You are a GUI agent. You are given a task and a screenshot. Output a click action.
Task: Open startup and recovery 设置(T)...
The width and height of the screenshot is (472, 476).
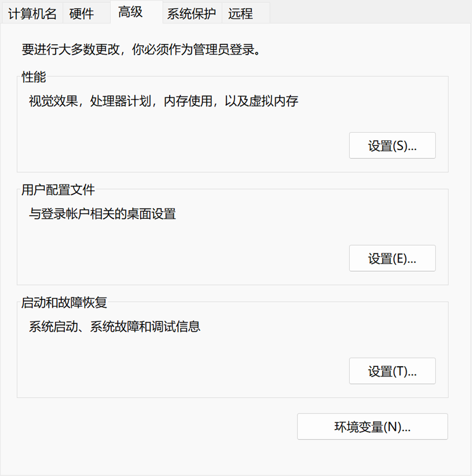392,371
